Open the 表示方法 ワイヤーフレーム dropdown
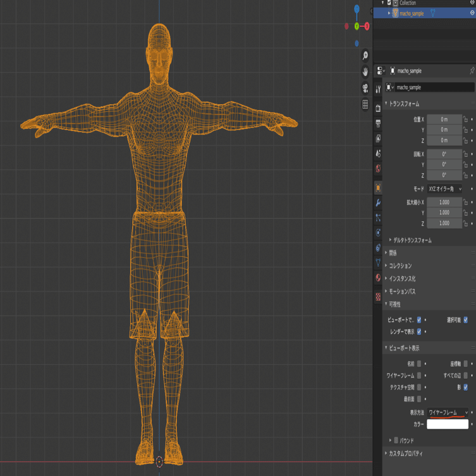This screenshot has height=476, width=476. (448, 413)
